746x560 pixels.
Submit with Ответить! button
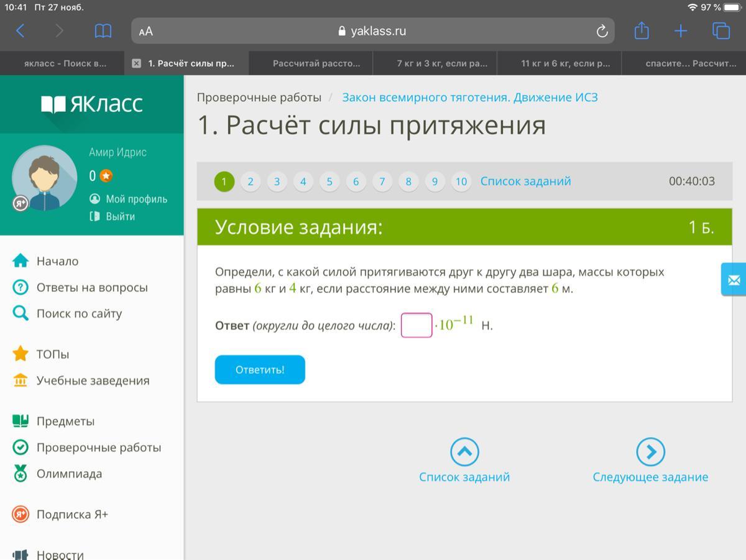260,370
